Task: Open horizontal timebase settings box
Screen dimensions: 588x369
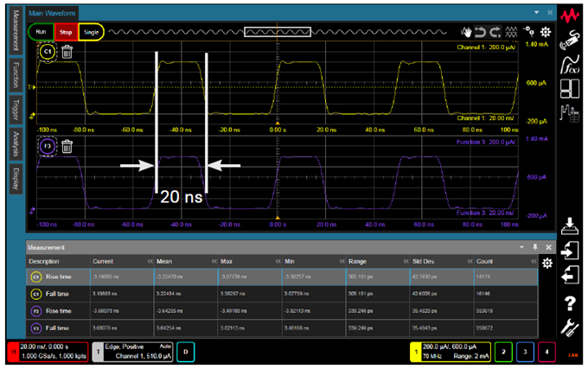Action: pos(48,352)
